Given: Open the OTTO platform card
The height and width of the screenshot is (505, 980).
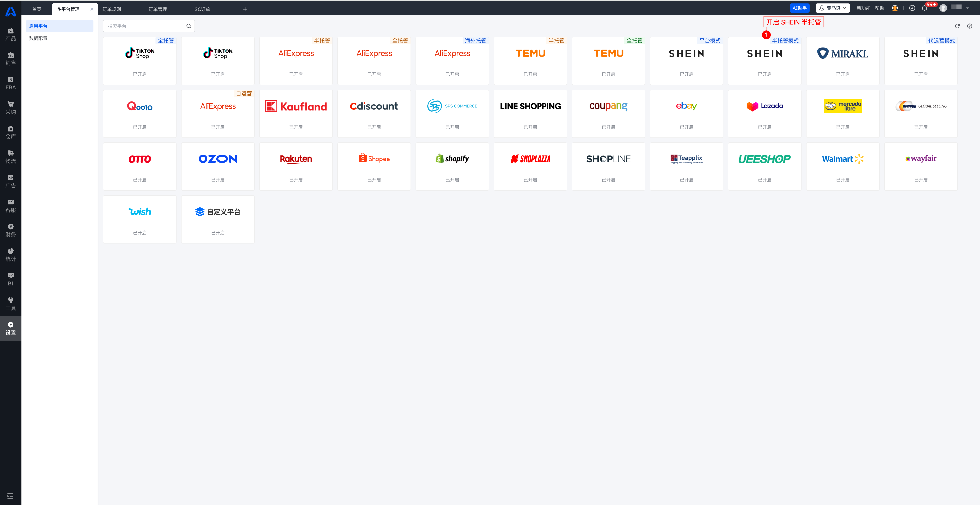Looking at the screenshot, I should [x=140, y=167].
